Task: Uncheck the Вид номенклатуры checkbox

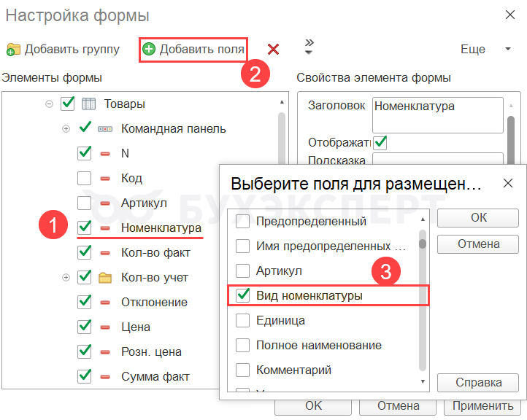Action: coord(242,296)
